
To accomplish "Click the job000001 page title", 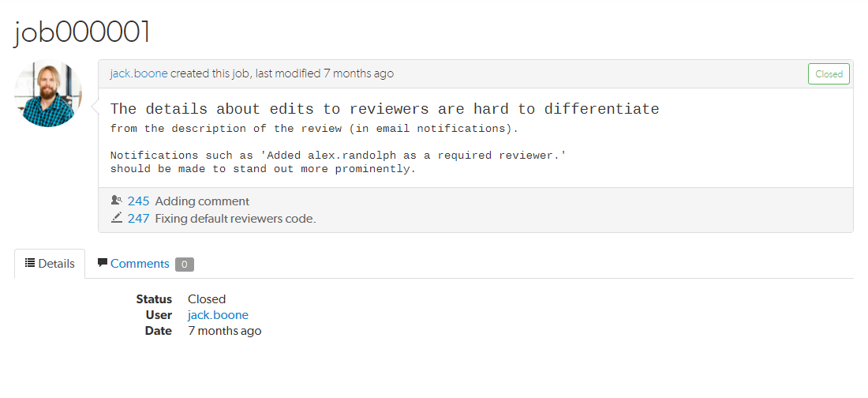I will pyautogui.click(x=82, y=32).
